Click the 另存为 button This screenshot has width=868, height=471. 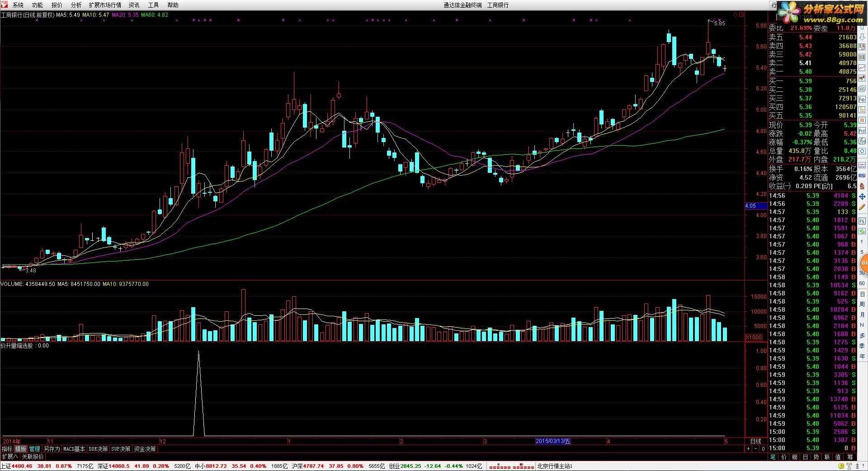click(x=52, y=449)
